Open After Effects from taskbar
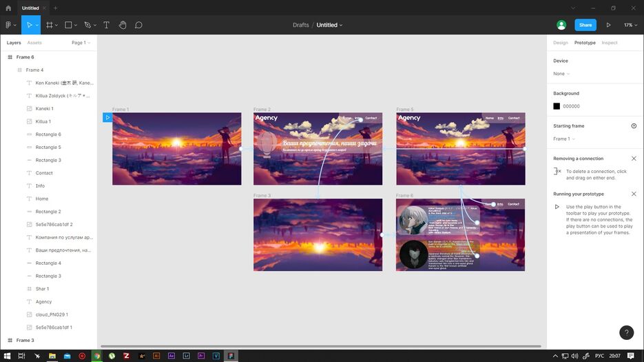This screenshot has height=362, width=644. click(x=172, y=356)
